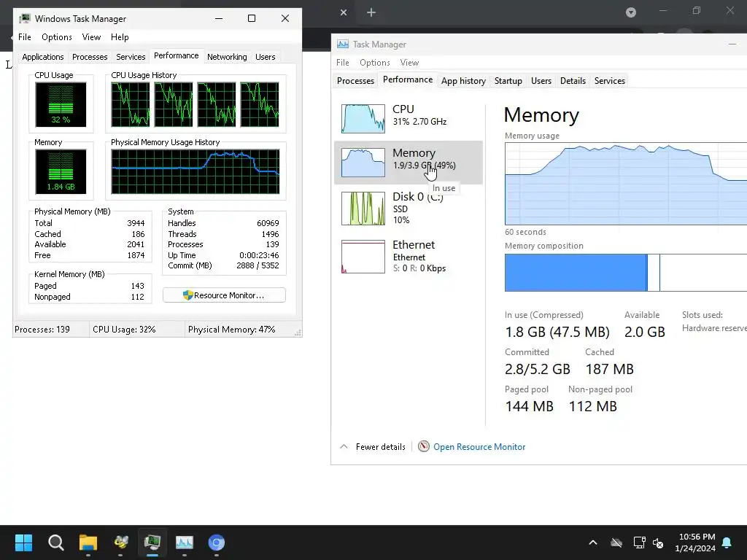
Task: Open View menu in Windows Task Manager
Action: coord(91,37)
